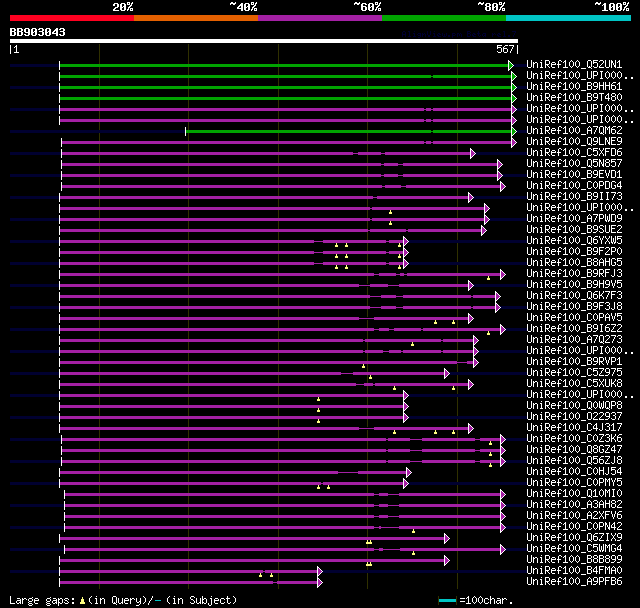Select the UniRef100_C0PMY5 label
640x608 pixels.
tap(574, 483)
